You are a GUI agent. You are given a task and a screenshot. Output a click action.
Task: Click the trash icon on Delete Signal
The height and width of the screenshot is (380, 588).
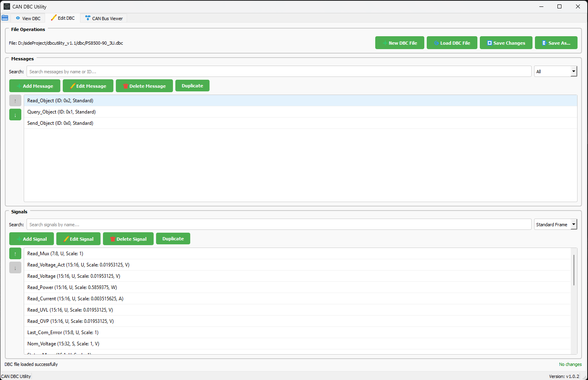pos(113,238)
